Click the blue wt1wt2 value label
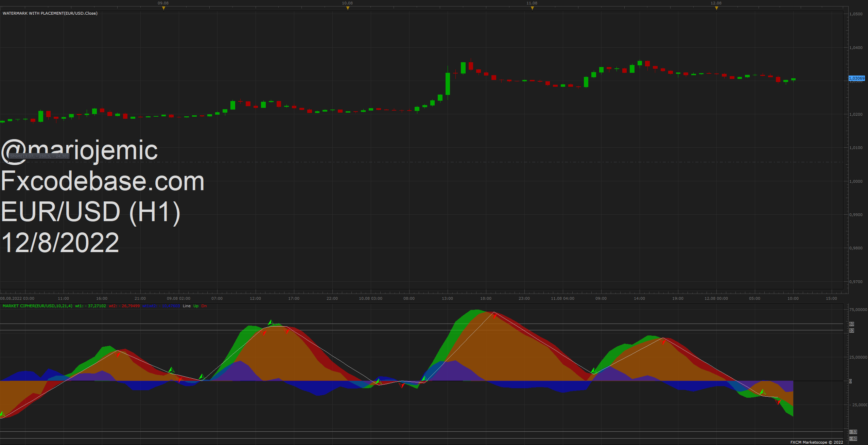This screenshot has height=445, width=868. [161, 306]
